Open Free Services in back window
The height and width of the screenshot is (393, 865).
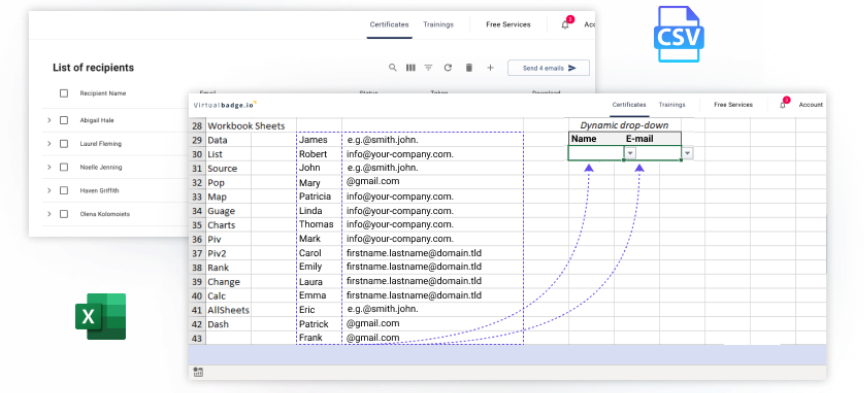pos(508,24)
